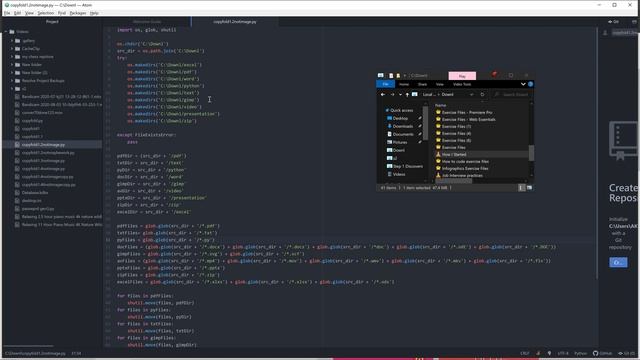Go forward in File Explorer
Screen dimensions: 640x360
392,95
